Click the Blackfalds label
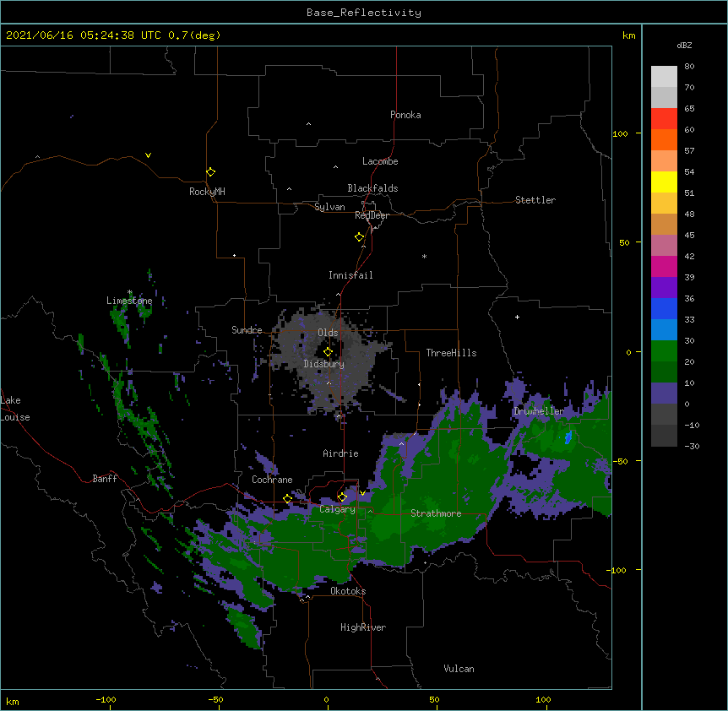This screenshot has width=728, height=711. point(372,188)
